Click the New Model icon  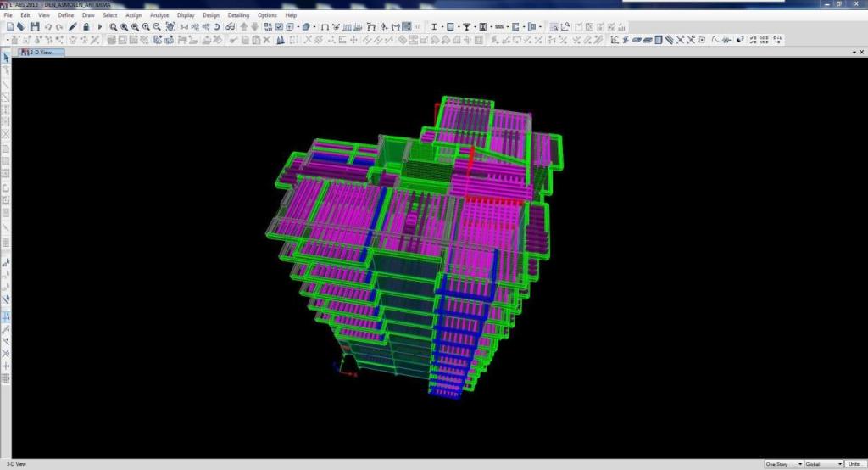9,27
